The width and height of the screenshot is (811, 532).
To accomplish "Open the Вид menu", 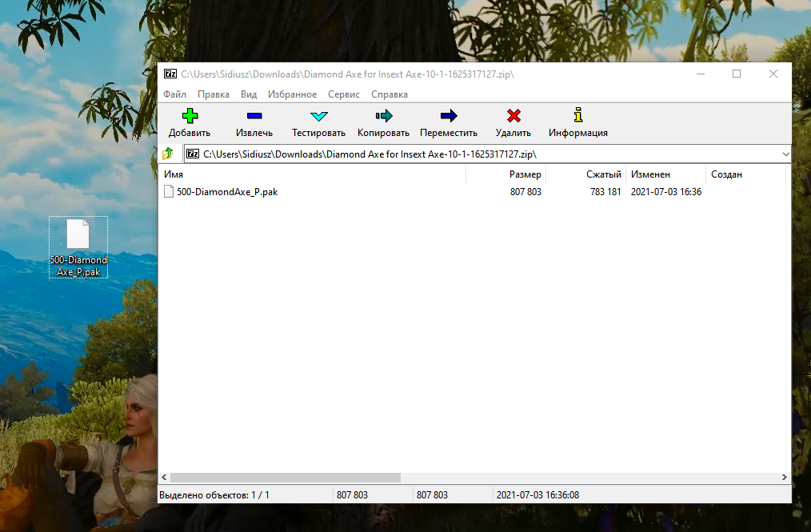I will tap(248, 94).
